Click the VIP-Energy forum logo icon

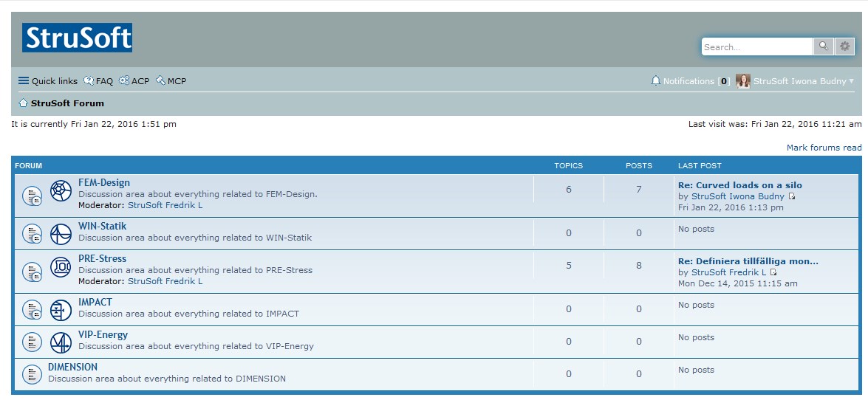pos(61,342)
